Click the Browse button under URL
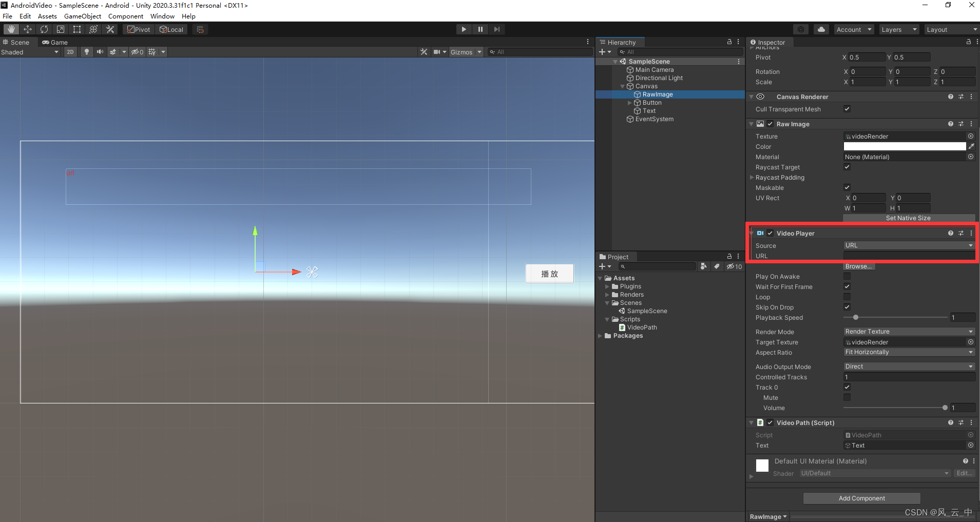Viewport: 980px width, 522px height. [858, 266]
